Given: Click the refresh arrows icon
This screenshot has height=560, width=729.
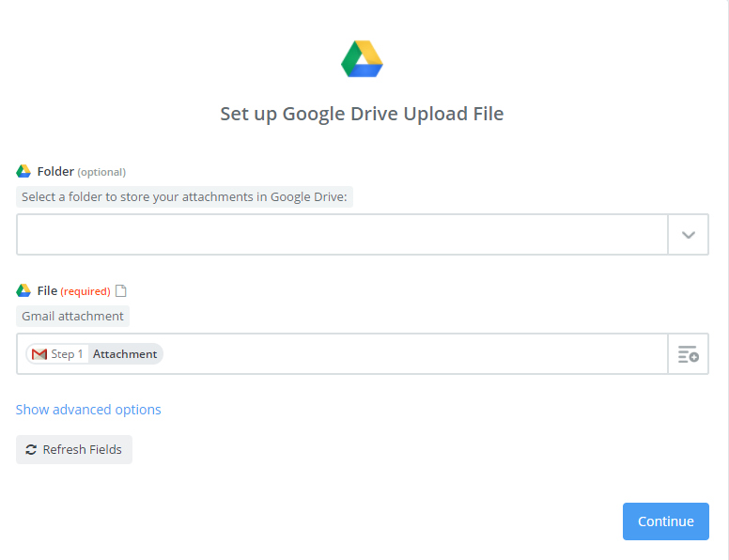Looking at the screenshot, I should coord(31,450).
